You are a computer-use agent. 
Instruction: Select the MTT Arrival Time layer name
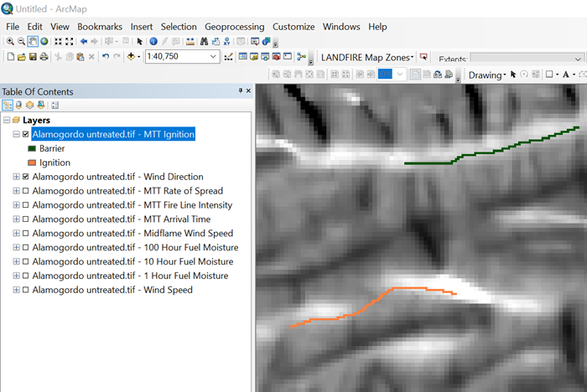[122, 219]
